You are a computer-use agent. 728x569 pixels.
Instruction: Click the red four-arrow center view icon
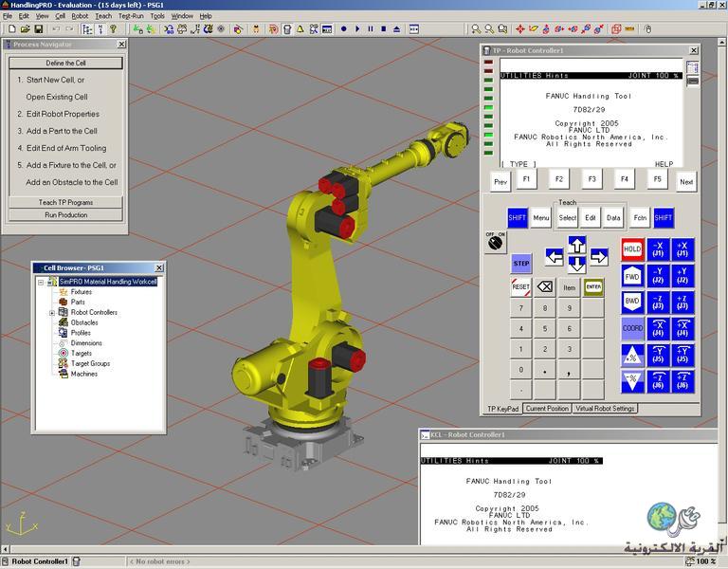coord(520,28)
